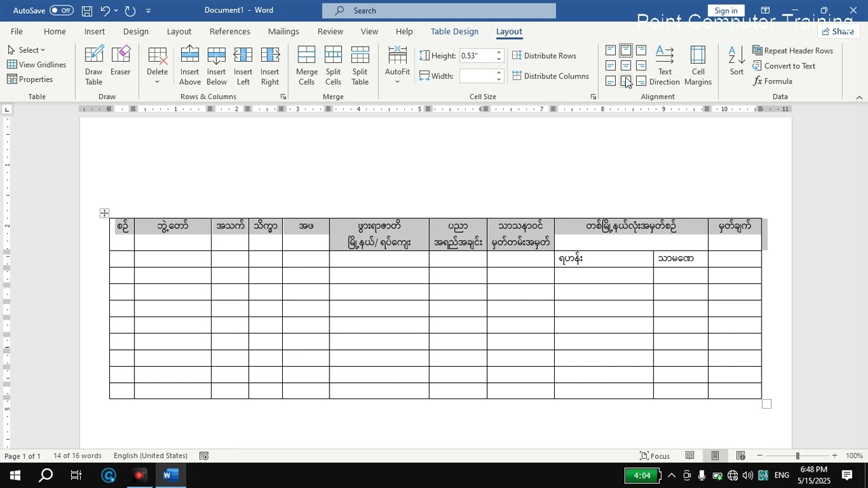Viewport: 868px width, 488px height.
Task: Open Customize Quick Access Toolbar dropdown
Action: (149, 11)
